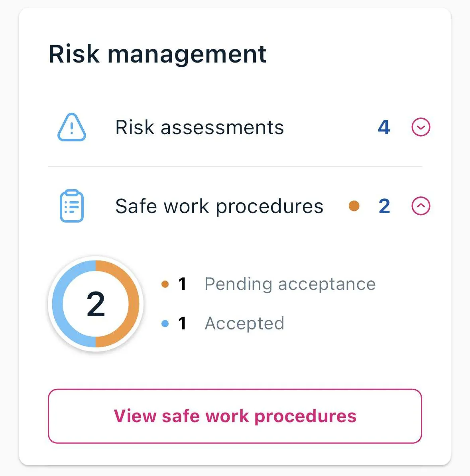Click the donut chart center total 2
Viewport: 470px width, 476px height.
coord(96,304)
